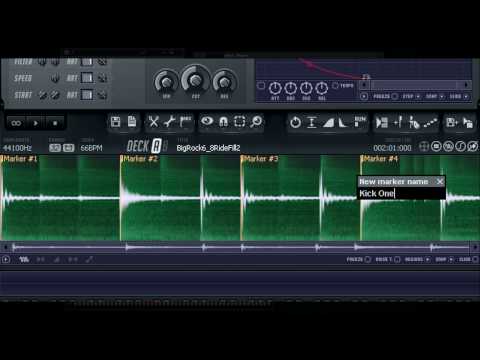This screenshot has width=480, height=360.
Task: Click the 002:01:000 time display
Action: pyautogui.click(x=392, y=148)
